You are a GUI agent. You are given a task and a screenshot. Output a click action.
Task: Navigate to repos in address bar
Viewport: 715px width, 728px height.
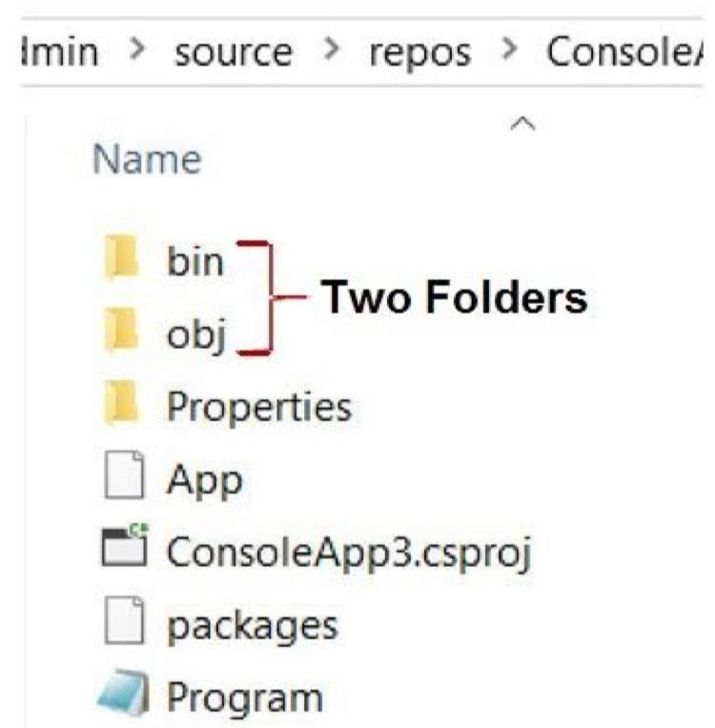point(420,53)
